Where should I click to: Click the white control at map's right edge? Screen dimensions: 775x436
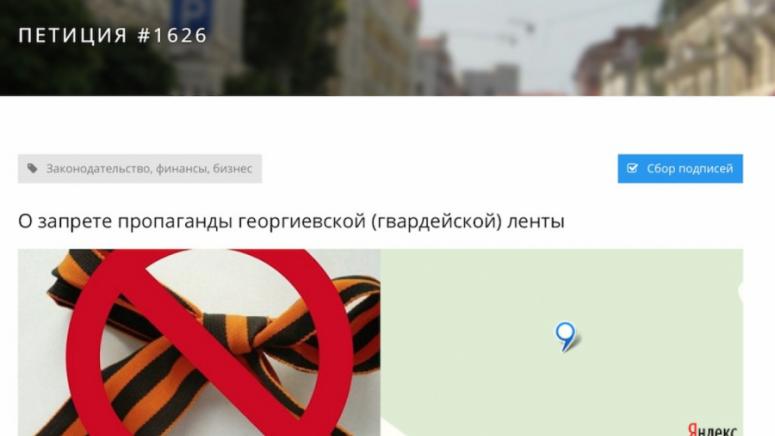coord(740,291)
